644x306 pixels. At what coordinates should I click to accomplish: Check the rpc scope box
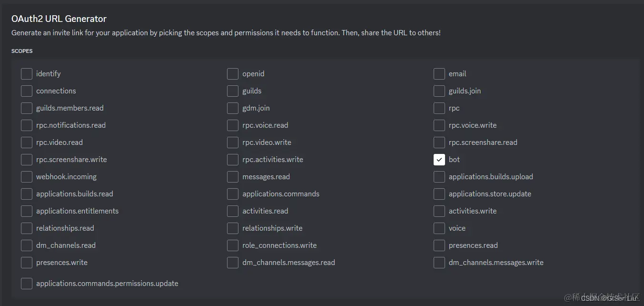(x=439, y=108)
